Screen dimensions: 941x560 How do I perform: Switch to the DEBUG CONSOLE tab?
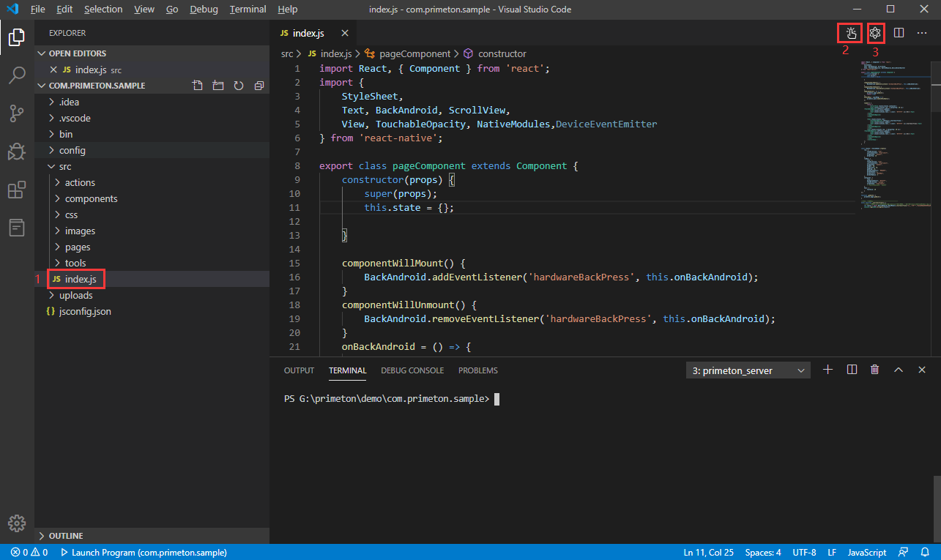point(412,370)
